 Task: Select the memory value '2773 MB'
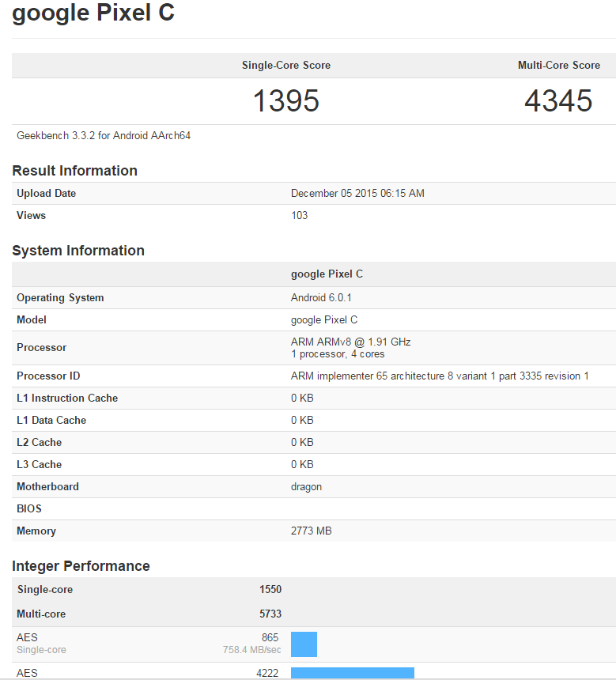pyautogui.click(x=311, y=531)
